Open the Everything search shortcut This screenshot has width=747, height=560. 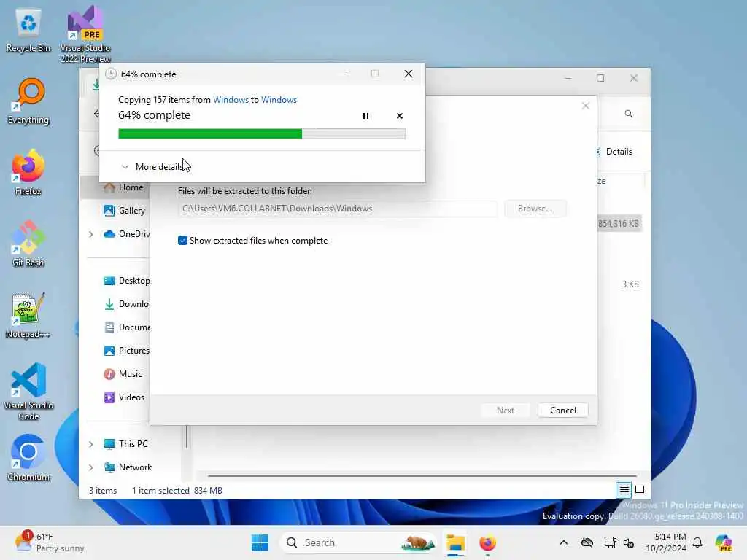point(28,101)
